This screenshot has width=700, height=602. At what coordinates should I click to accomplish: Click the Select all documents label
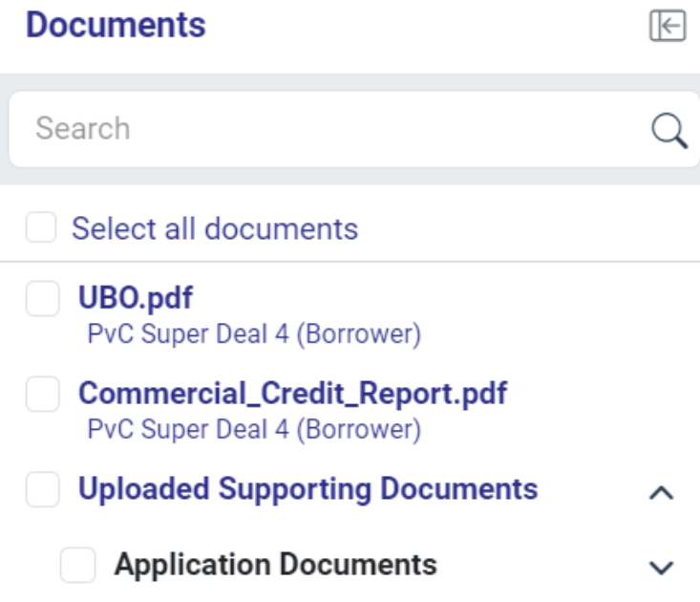tap(215, 228)
